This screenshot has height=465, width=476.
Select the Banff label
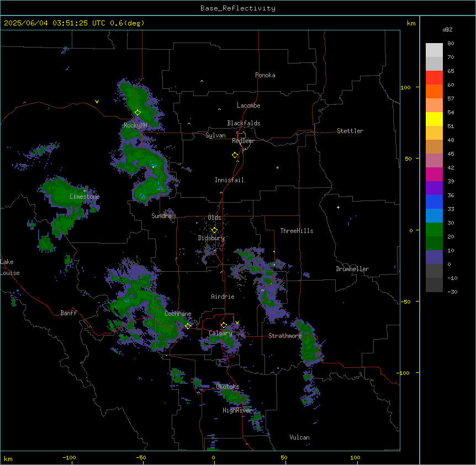[68, 313]
